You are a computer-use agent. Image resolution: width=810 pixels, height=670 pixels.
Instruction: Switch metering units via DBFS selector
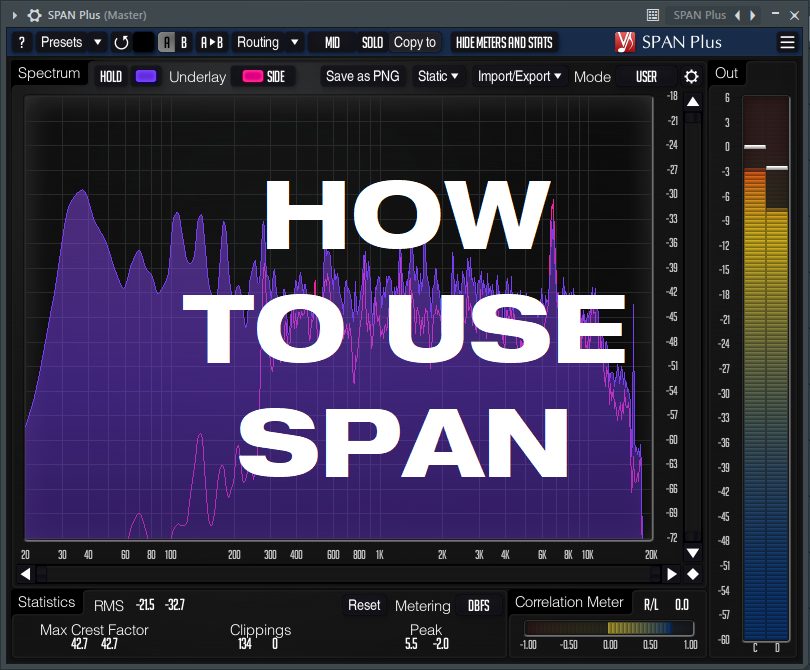tap(478, 604)
